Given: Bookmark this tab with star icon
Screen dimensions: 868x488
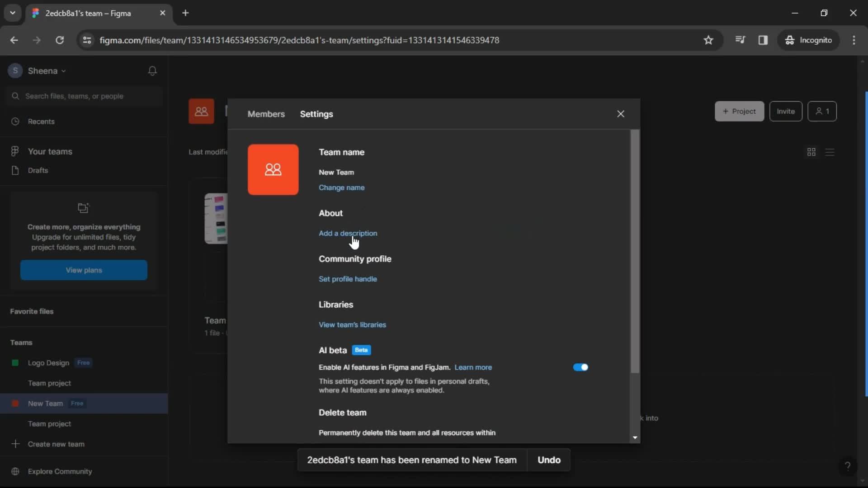Looking at the screenshot, I should (708, 40).
